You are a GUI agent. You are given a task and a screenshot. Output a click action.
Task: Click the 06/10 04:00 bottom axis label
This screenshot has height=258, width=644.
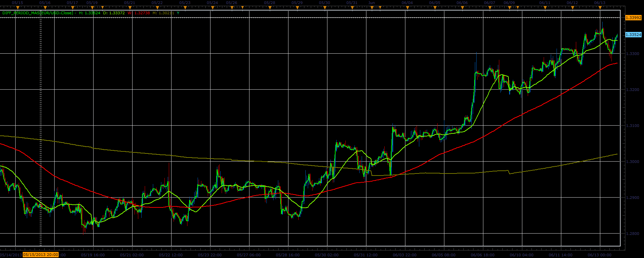[522, 255]
